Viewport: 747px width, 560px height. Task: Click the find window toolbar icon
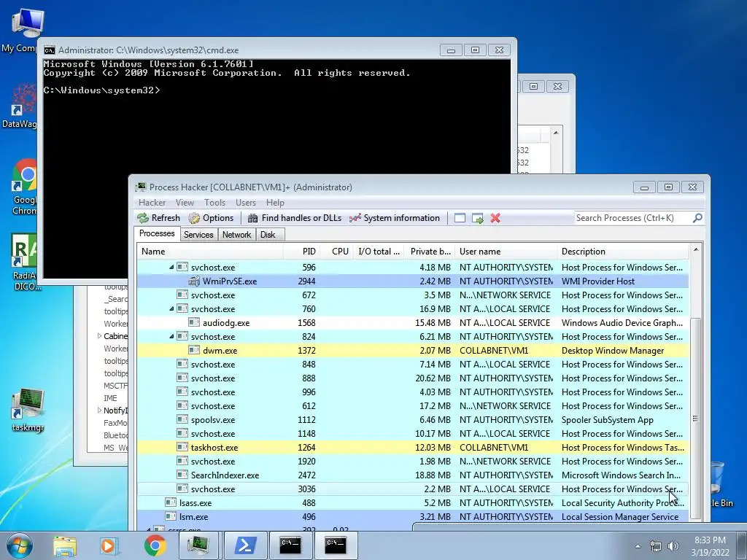[x=460, y=218]
